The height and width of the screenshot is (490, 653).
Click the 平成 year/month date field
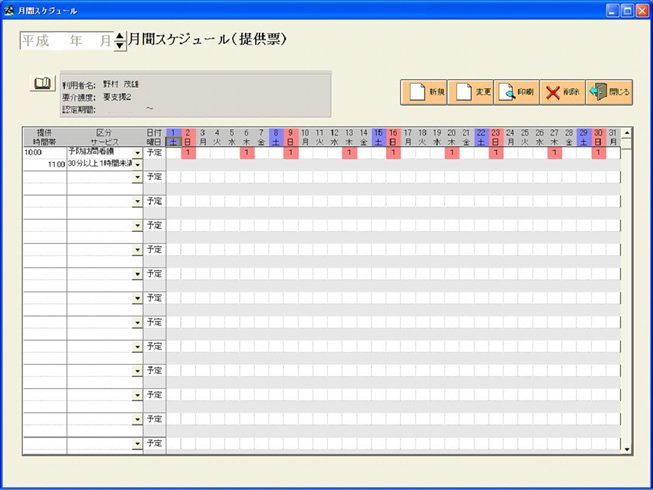click(x=65, y=41)
